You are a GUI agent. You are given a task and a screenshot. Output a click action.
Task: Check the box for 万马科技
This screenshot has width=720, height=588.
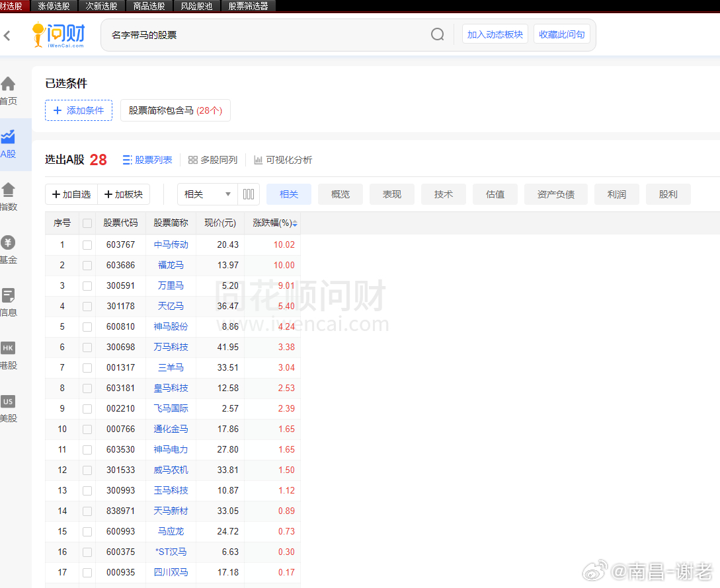click(87, 348)
